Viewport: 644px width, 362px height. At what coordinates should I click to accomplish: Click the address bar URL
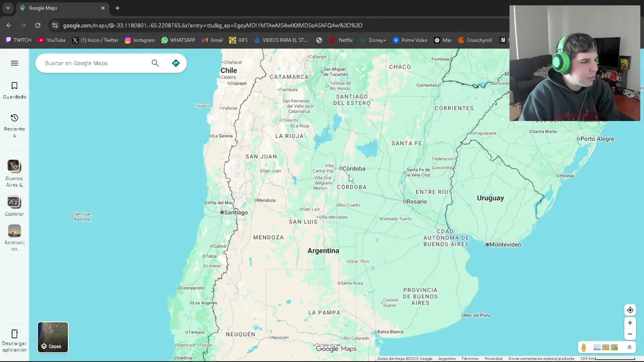coord(212,25)
